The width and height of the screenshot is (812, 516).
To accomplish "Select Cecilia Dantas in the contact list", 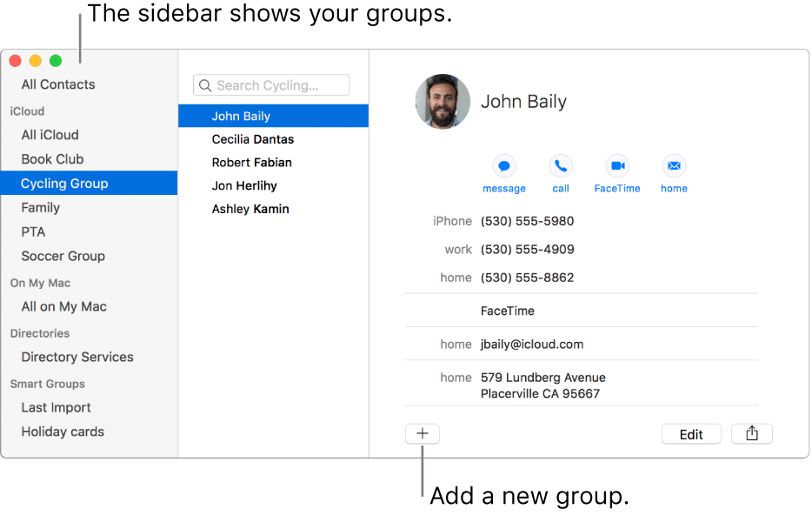I will pos(253,139).
